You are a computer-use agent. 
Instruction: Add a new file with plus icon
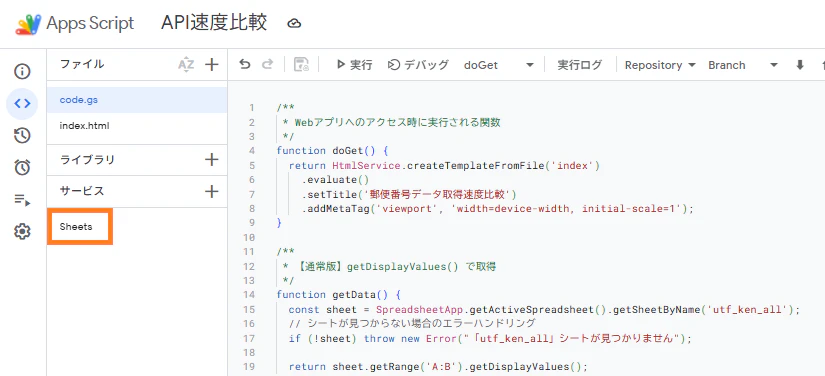tap(212, 65)
